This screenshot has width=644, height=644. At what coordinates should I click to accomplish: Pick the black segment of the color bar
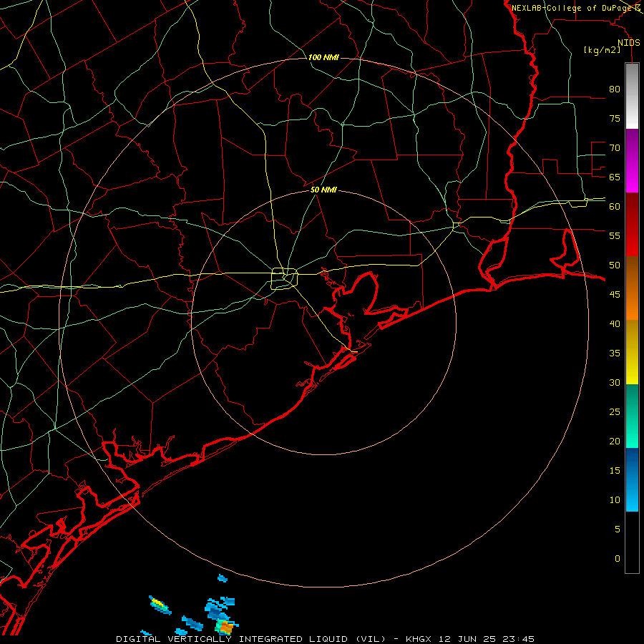click(632, 542)
